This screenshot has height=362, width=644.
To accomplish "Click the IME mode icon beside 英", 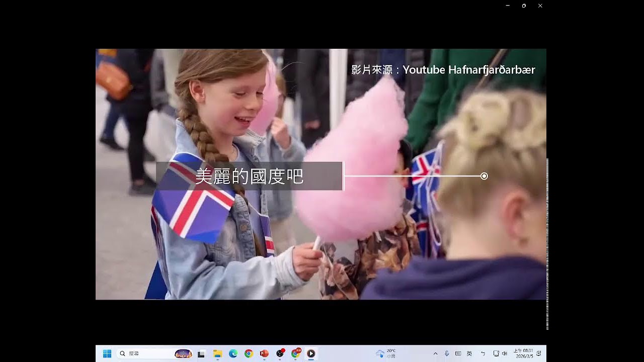I will 483,353.
